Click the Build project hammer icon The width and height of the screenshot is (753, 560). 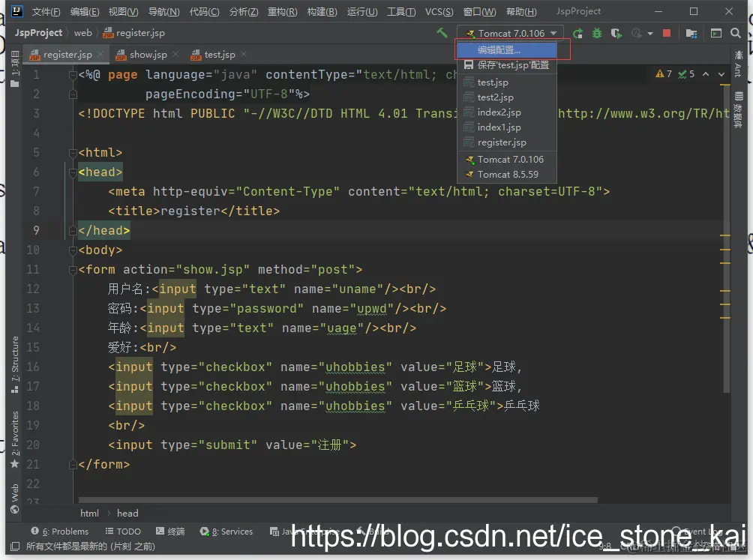442,33
